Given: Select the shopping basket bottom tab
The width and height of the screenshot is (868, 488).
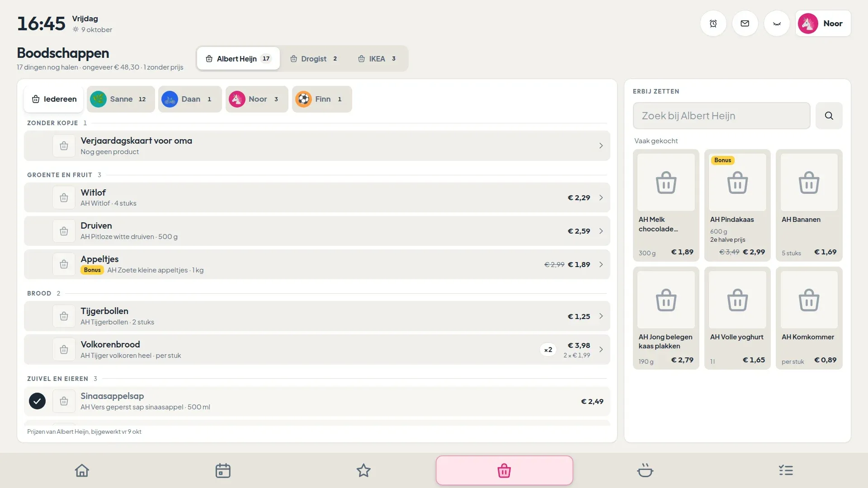Looking at the screenshot, I should pos(504,470).
